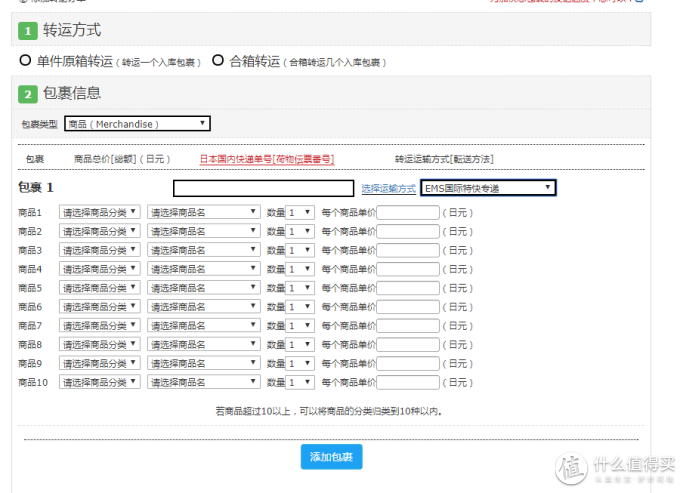Open 商品2 category dropdown
This screenshot has width=680, height=493.
click(x=100, y=231)
